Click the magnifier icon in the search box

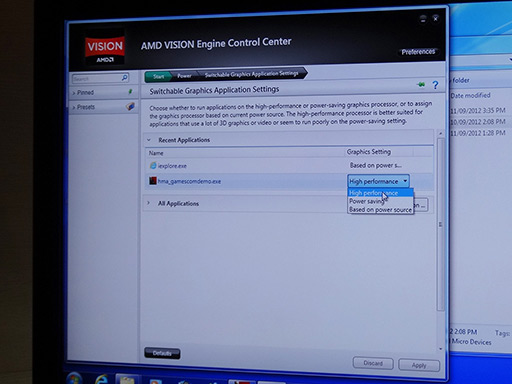(124, 78)
